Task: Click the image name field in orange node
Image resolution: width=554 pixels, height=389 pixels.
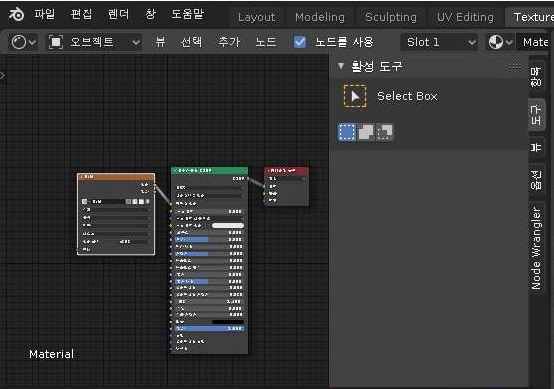Action: (107, 201)
